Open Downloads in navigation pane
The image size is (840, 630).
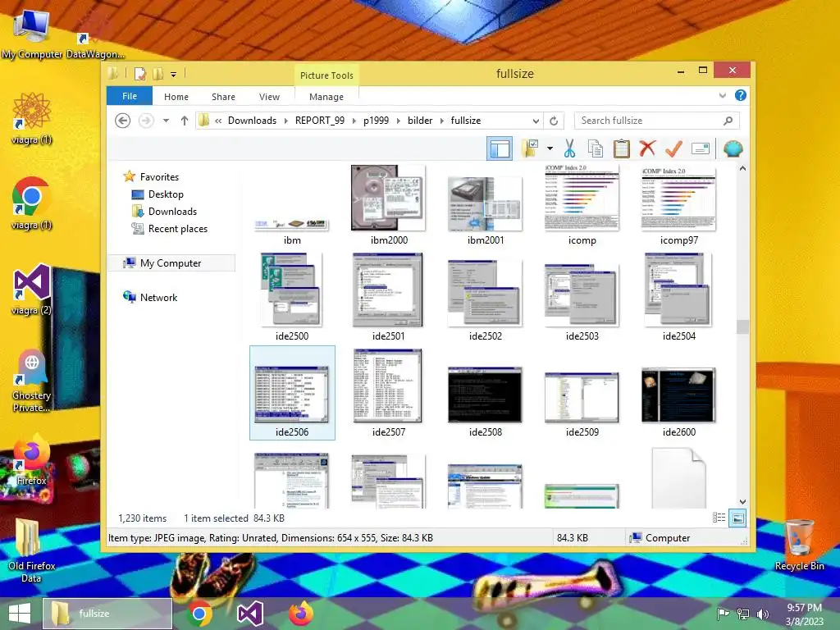[x=172, y=211]
